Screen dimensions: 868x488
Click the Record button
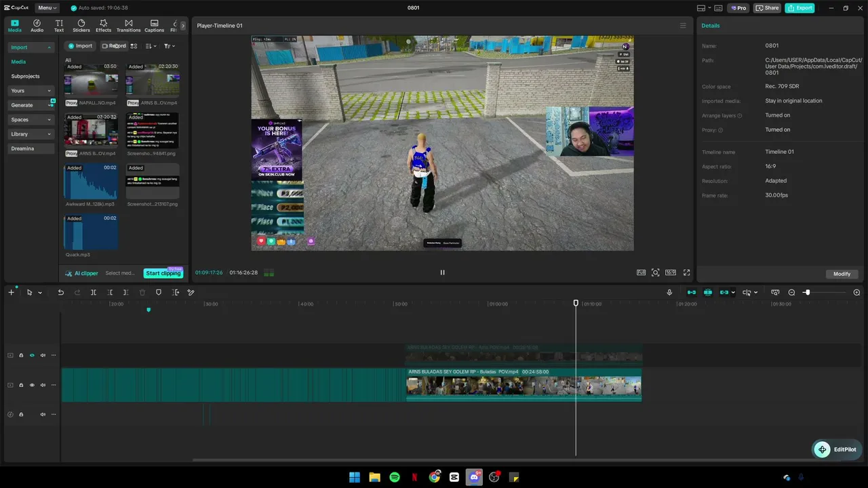[x=114, y=46]
